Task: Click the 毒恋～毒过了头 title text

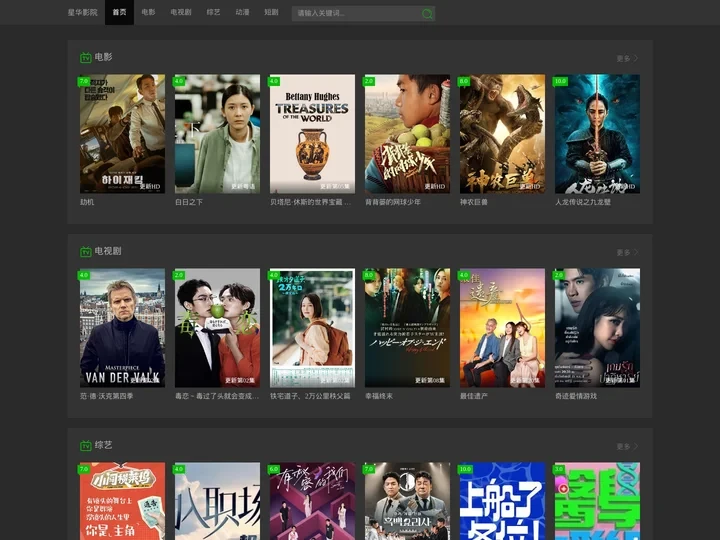Action: pyautogui.click(x=217, y=396)
